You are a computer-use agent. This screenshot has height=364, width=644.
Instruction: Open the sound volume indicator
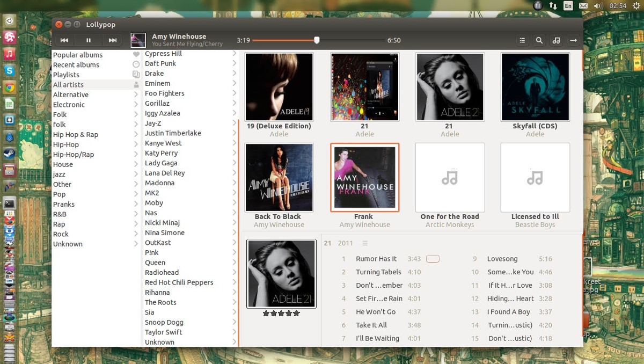598,5
